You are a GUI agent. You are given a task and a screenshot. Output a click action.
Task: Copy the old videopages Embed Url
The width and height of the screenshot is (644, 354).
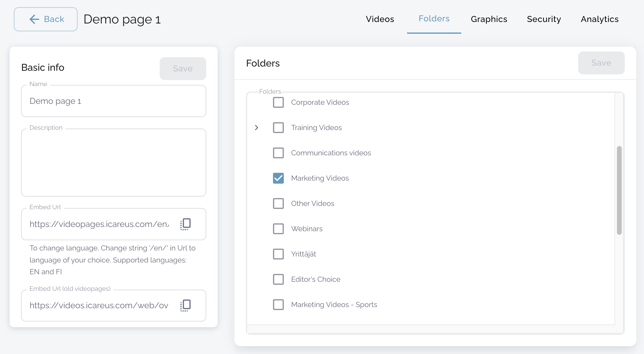186,306
